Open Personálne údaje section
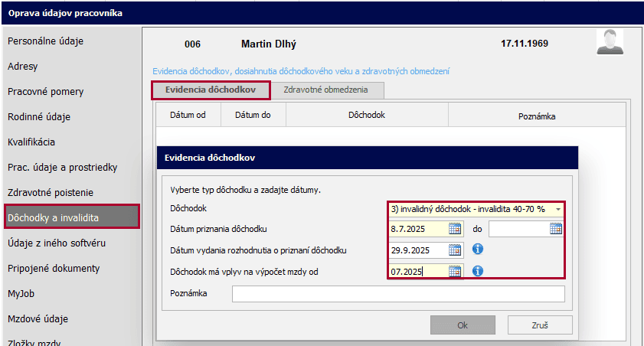 tap(45, 41)
